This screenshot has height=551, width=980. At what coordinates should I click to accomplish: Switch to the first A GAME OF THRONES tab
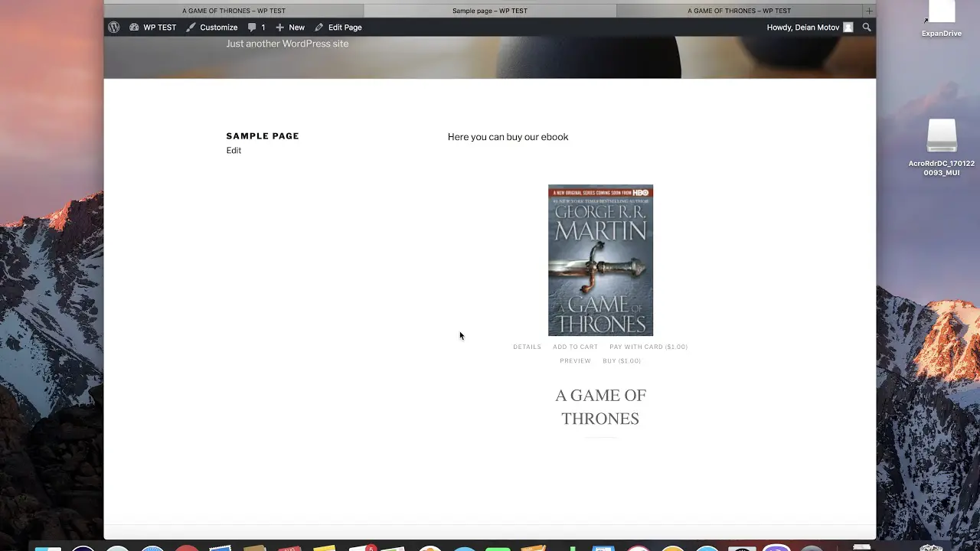pyautogui.click(x=234, y=11)
